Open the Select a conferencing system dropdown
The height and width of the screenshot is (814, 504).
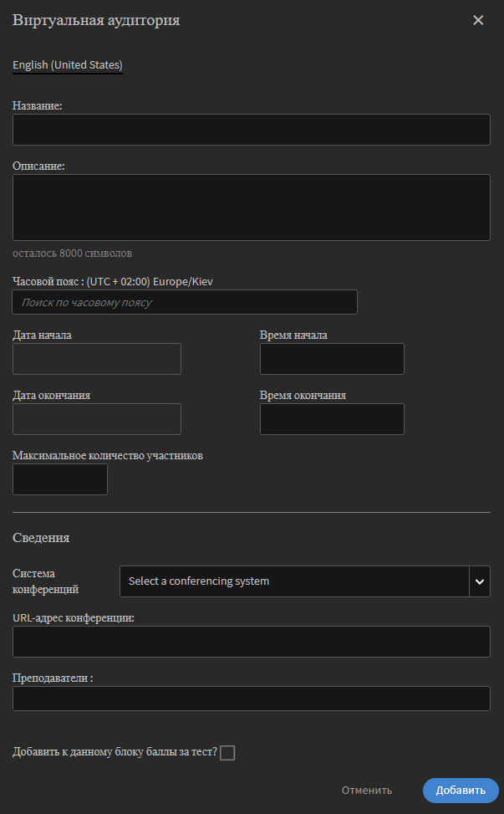tap(294, 581)
